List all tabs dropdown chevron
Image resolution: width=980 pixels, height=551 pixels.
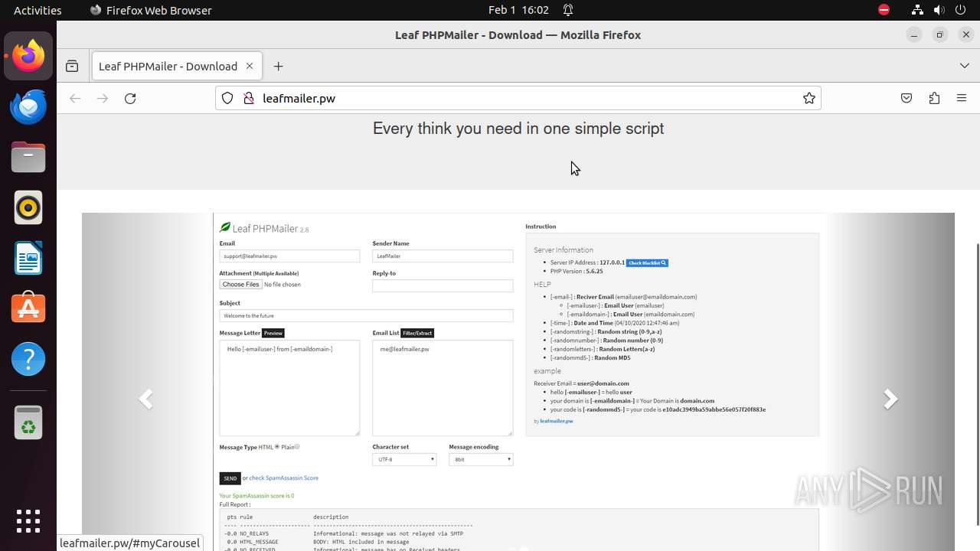(x=965, y=66)
